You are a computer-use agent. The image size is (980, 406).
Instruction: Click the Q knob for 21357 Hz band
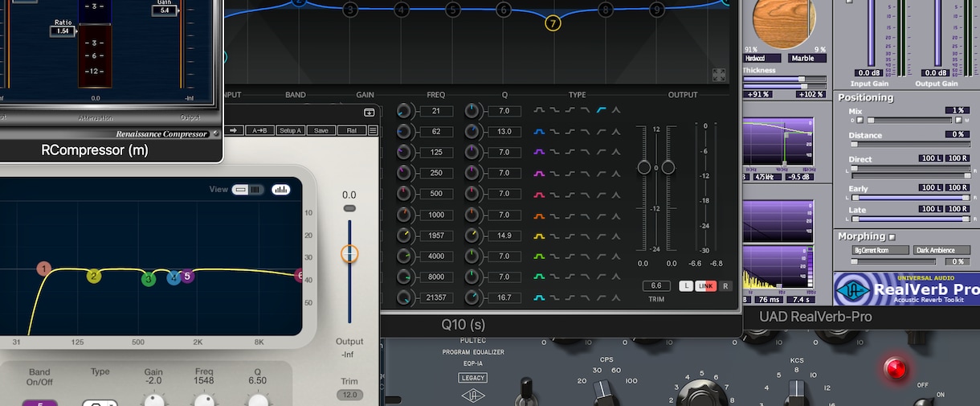[472, 297]
